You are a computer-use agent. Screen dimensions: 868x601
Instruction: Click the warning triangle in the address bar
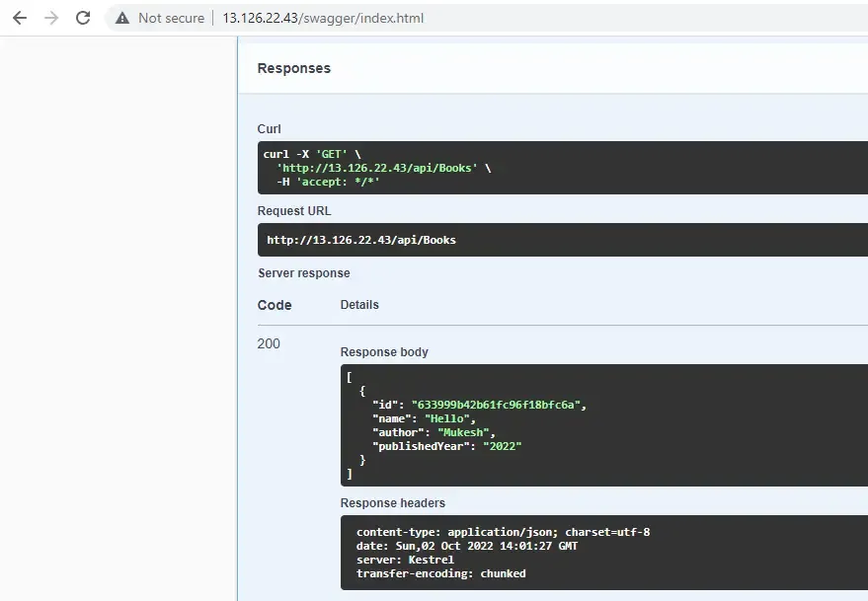[x=120, y=18]
